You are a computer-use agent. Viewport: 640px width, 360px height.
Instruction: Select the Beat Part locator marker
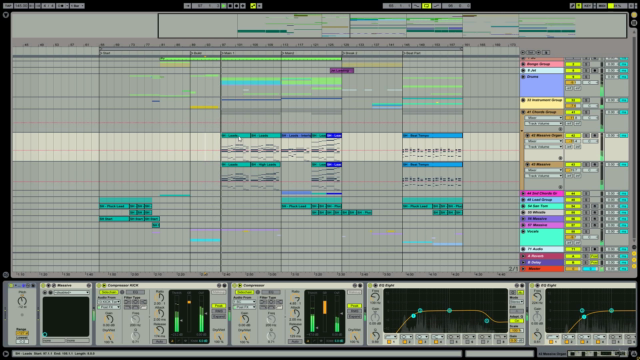(x=412, y=53)
